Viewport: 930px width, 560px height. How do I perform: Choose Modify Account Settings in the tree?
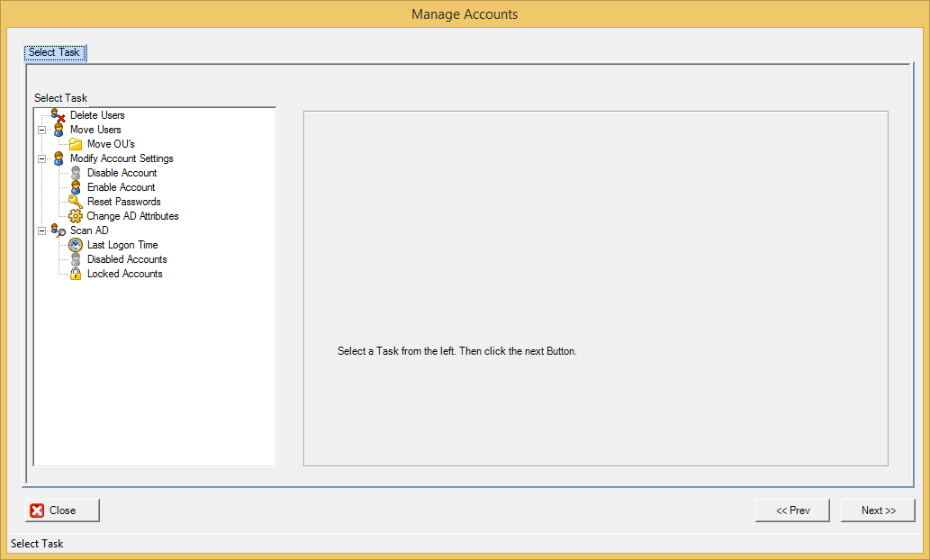[x=122, y=158]
